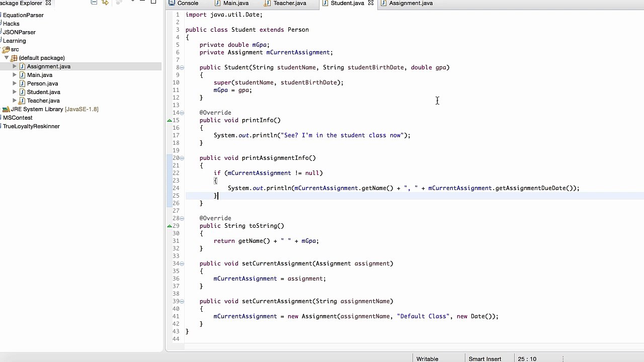Click the Assignment.java file icon in the tree
This screenshot has width=644, height=362.
pyautogui.click(x=22, y=66)
